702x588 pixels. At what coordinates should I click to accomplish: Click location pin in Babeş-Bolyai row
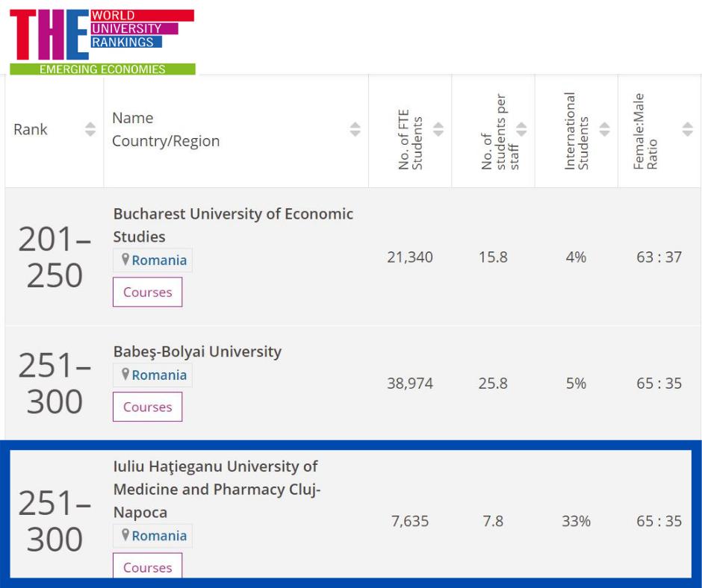(x=125, y=375)
